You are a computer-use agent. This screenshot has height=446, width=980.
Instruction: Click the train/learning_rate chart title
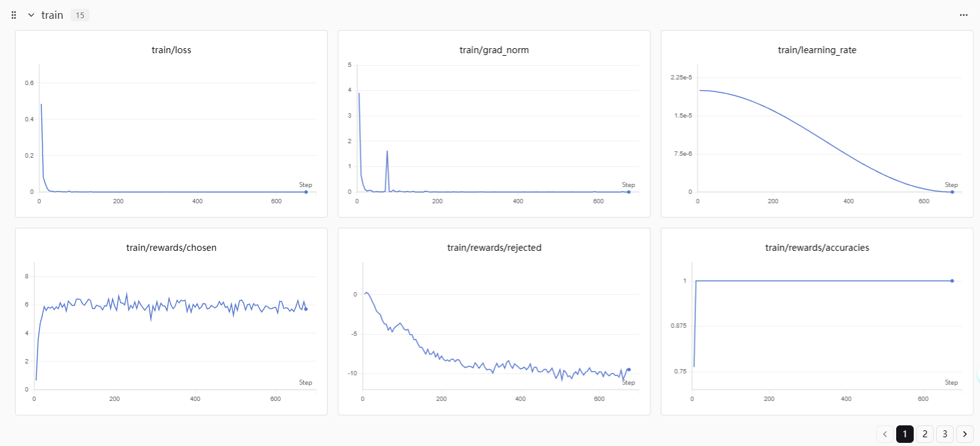click(x=817, y=50)
